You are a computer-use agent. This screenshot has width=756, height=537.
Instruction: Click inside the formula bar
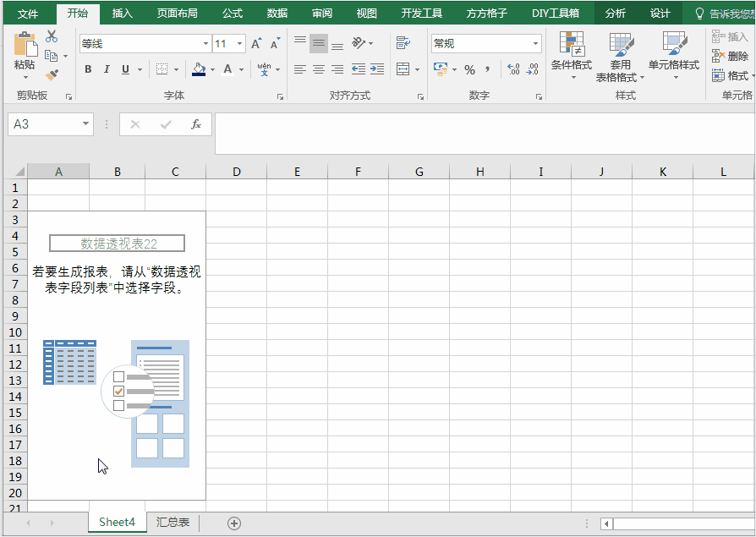point(485,134)
